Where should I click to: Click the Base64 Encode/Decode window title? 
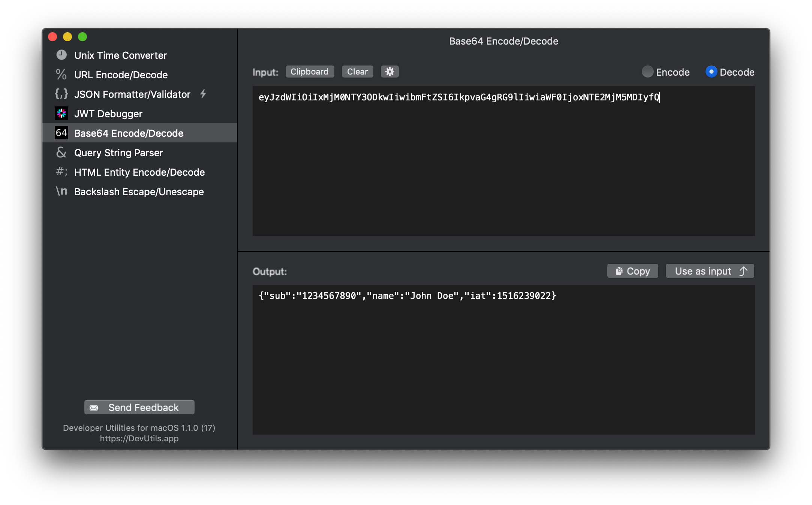tap(504, 41)
